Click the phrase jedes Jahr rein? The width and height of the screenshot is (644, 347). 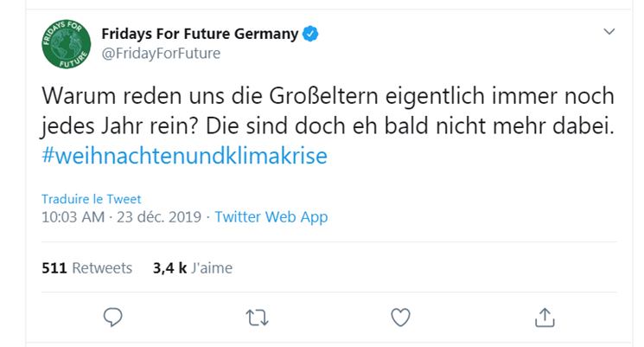coord(111,125)
